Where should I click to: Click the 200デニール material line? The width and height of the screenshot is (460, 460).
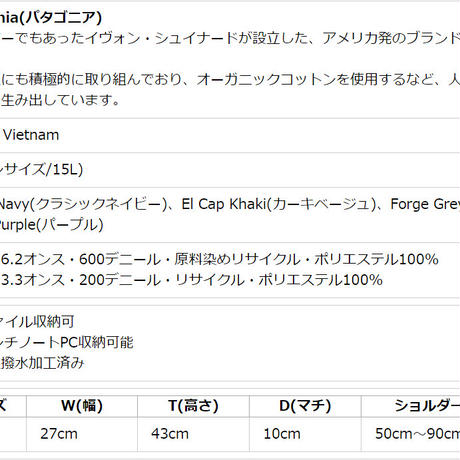(192, 280)
